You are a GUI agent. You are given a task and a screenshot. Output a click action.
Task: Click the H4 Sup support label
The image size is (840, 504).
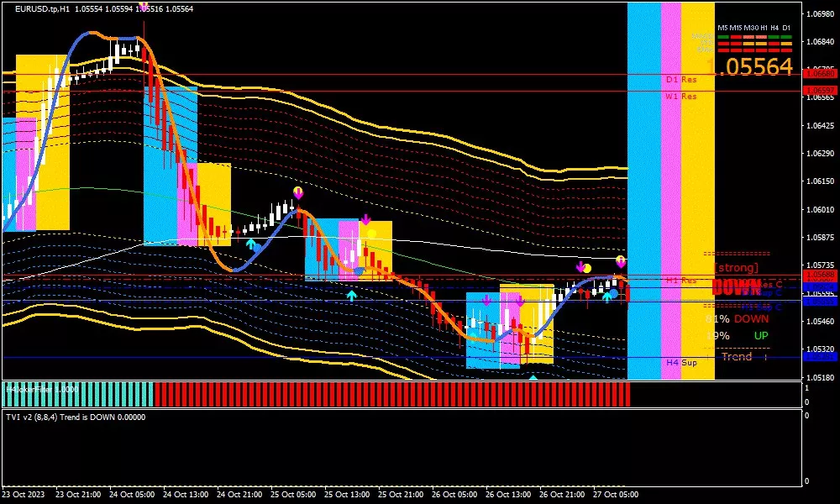coord(681,363)
